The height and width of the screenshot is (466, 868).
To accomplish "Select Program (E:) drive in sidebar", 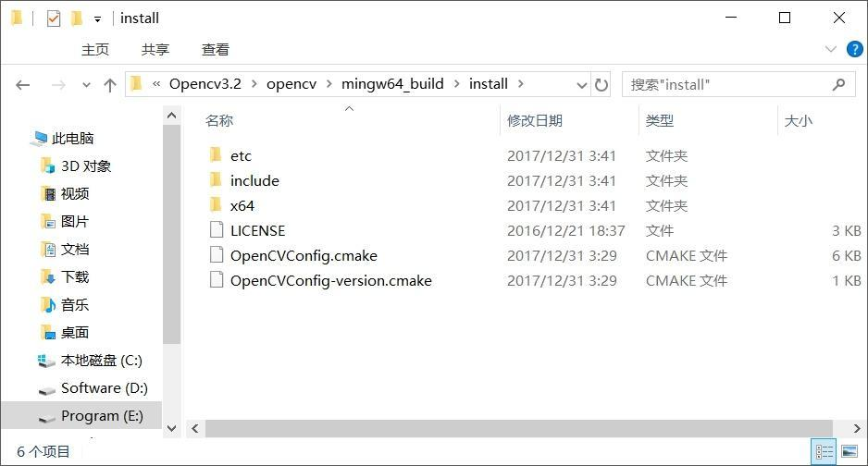I will click(x=102, y=415).
